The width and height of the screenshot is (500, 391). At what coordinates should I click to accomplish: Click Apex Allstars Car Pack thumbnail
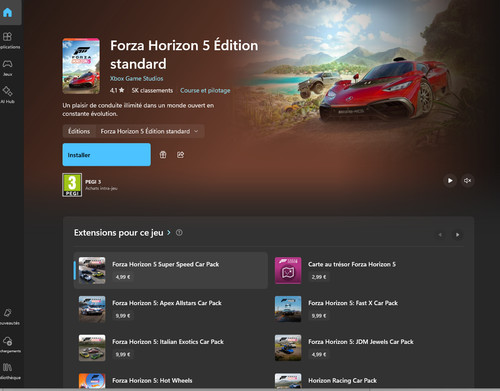click(92, 309)
